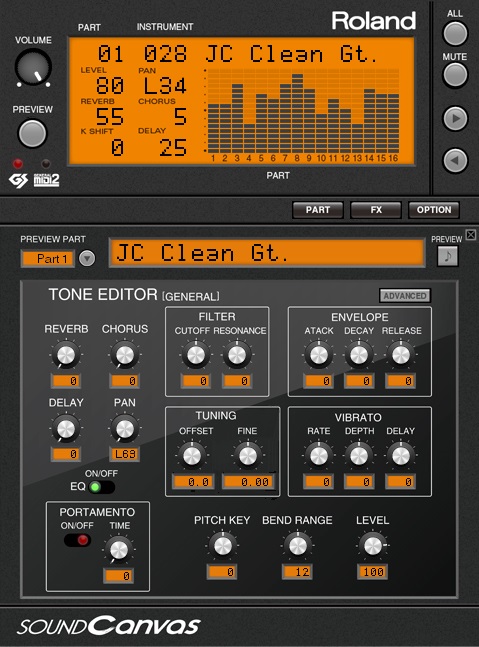Click the part 8 level meter bar
The height and width of the screenshot is (647, 479).
click(x=297, y=113)
